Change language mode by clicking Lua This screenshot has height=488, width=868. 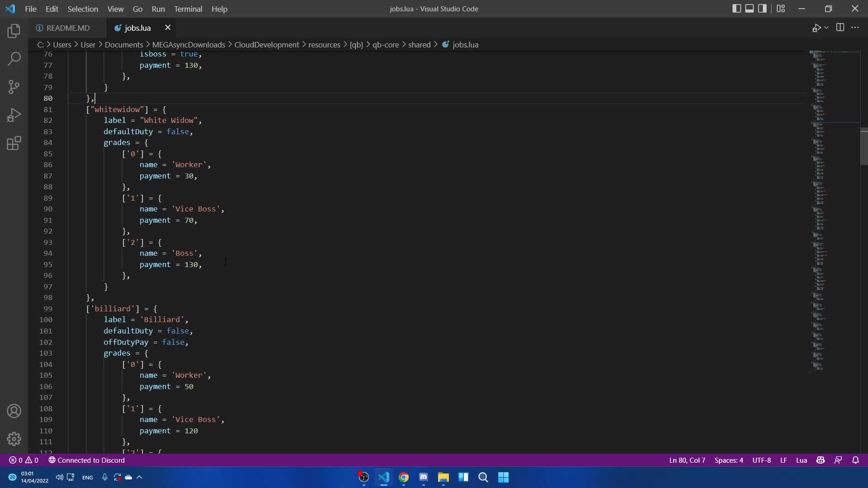[802, 460]
